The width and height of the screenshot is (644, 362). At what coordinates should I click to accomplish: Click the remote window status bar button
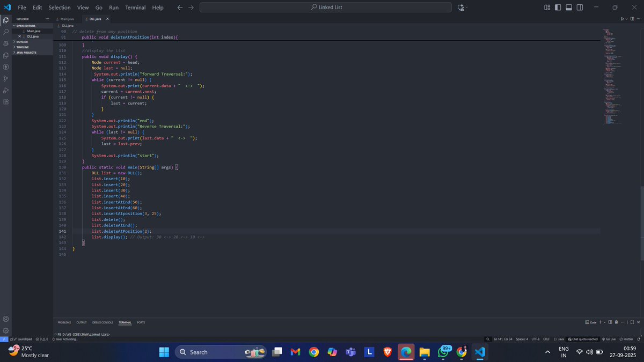pyautogui.click(x=4, y=339)
